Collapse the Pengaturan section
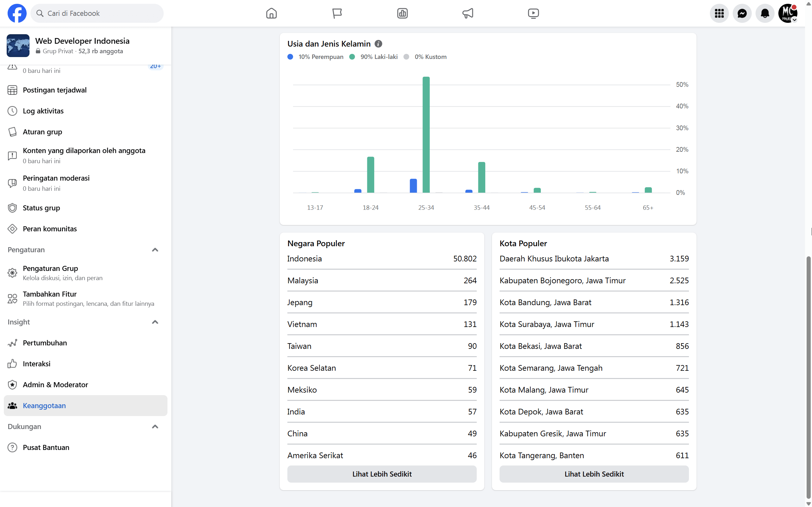Viewport: 812px width, 507px height. [155, 250]
